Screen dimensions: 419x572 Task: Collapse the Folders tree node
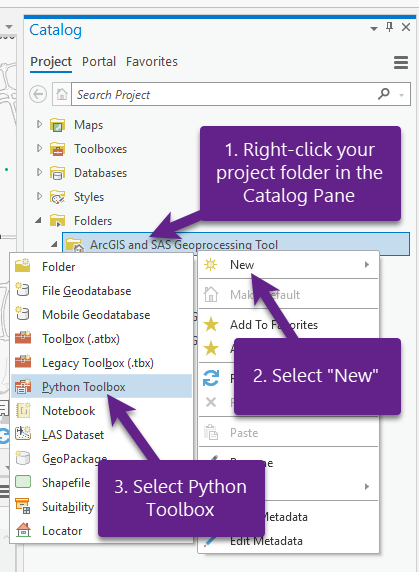click(x=38, y=221)
